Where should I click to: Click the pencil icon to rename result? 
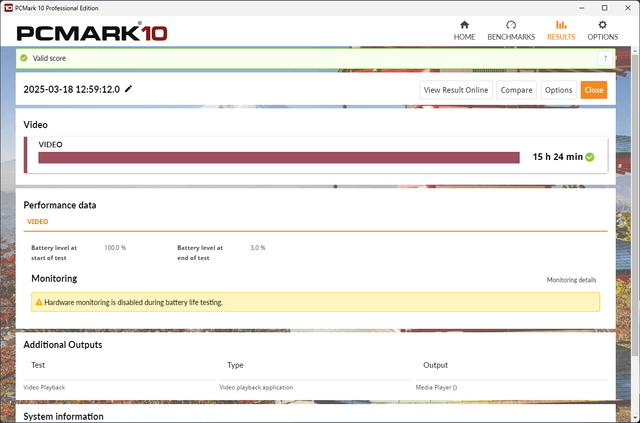[128, 89]
